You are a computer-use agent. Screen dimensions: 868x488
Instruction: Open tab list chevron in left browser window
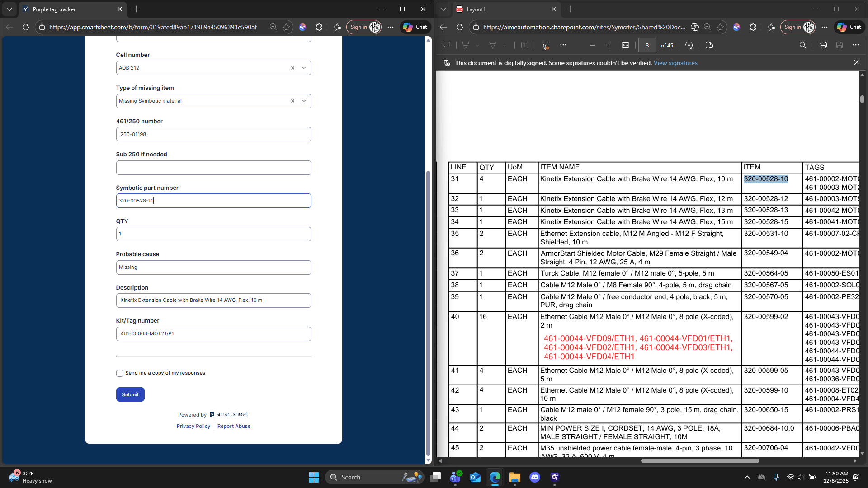point(9,9)
